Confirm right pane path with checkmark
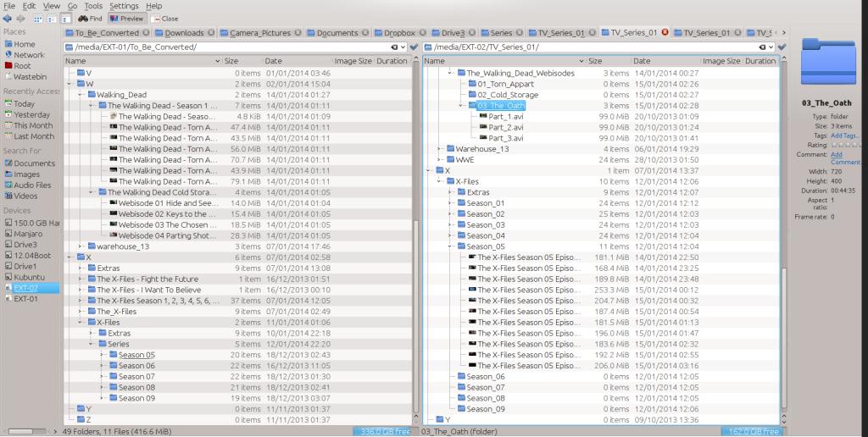The width and height of the screenshot is (868, 437). pos(782,47)
